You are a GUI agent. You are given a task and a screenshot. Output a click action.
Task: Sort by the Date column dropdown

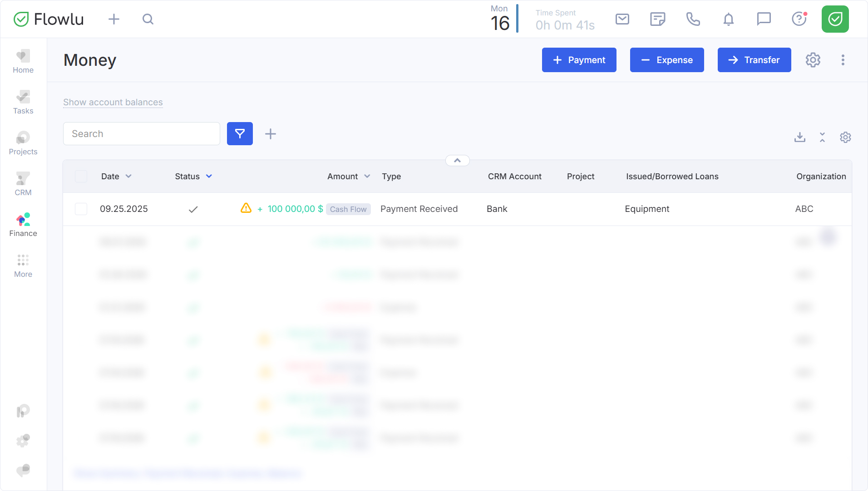pyautogui.click(x=128, y=177)
